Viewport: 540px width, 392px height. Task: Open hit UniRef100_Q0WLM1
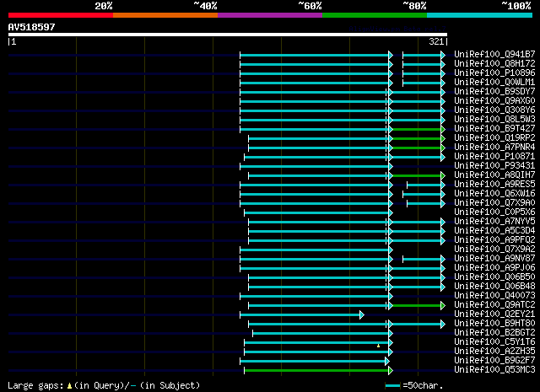coord(494,82)
